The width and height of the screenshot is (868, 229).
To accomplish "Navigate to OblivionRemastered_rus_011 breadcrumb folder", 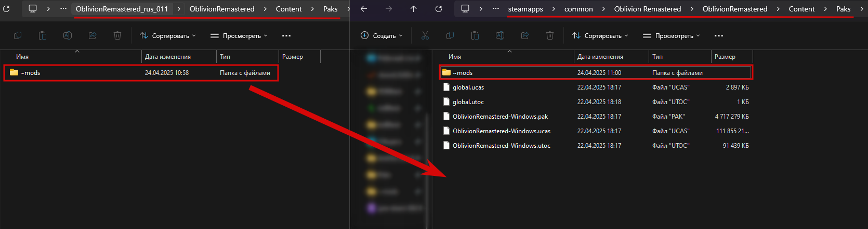I will 122,9.
